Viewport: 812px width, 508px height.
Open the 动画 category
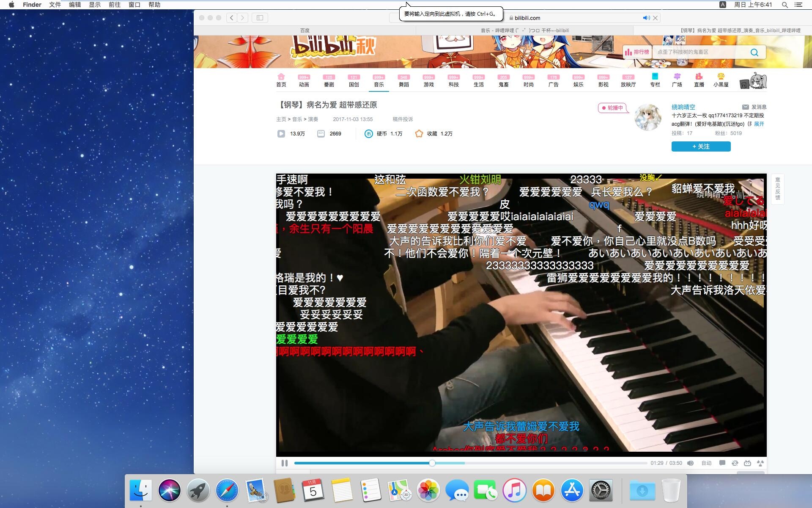(x=304, y=81)
